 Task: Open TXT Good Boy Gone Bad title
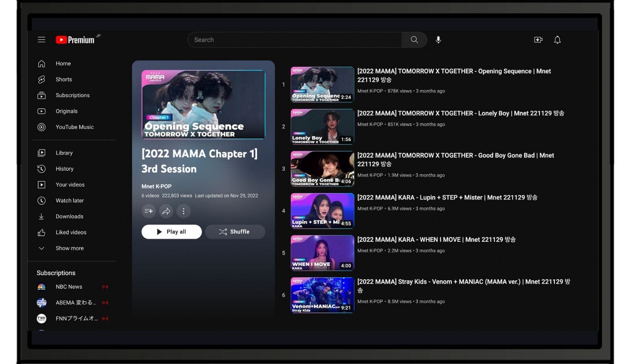tap(456, 160)
